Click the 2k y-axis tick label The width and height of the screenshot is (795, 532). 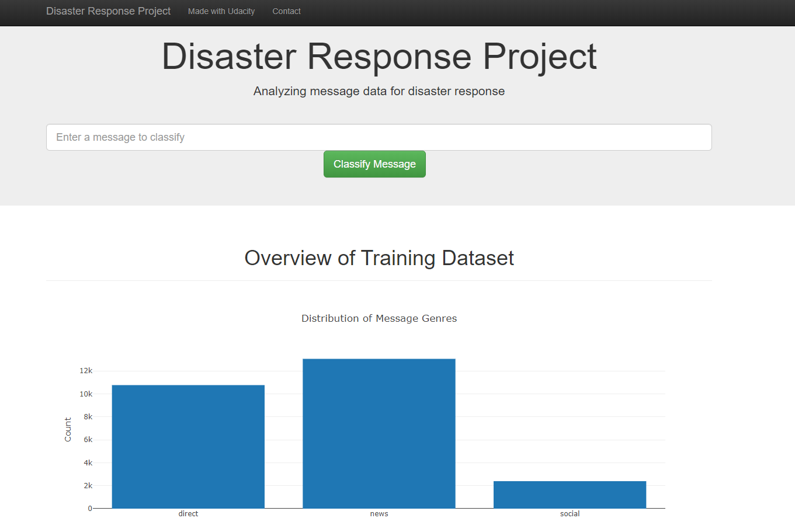point(88,486)
